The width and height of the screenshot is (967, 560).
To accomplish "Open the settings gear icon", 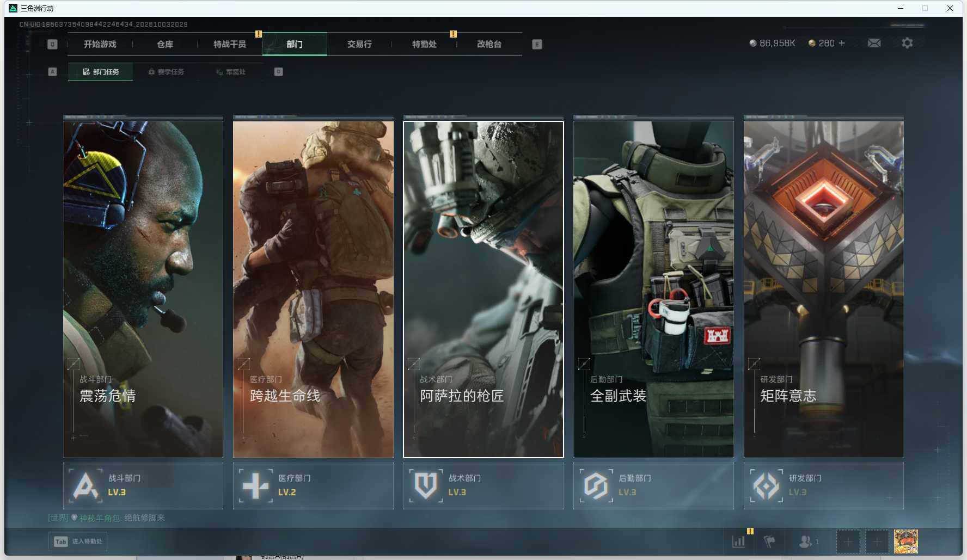I will (x=907, y=43).
